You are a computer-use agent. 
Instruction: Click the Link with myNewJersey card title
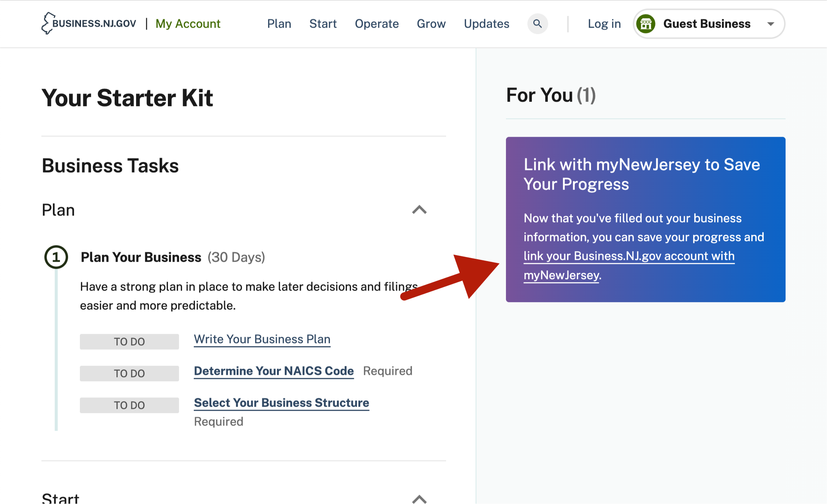642,174
